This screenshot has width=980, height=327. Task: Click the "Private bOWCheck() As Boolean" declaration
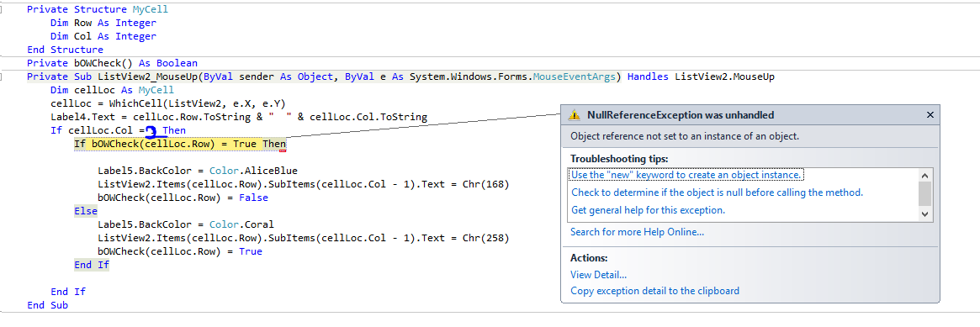[113, 63]
